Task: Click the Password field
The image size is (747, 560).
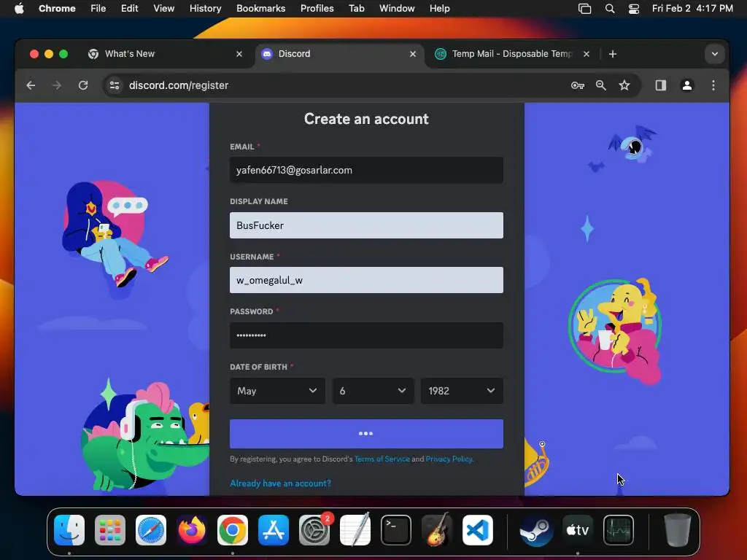Action: coord(366,335)
